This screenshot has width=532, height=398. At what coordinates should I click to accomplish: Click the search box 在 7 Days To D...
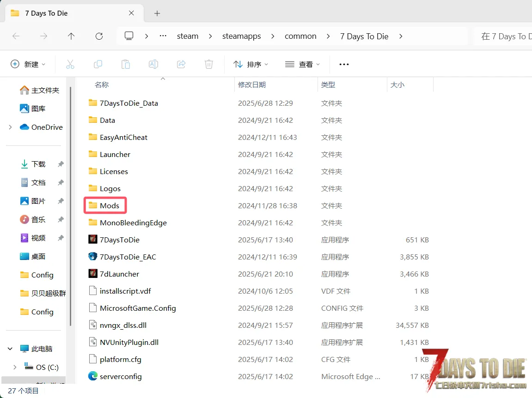pyautogui.click(x=503, y=36)
